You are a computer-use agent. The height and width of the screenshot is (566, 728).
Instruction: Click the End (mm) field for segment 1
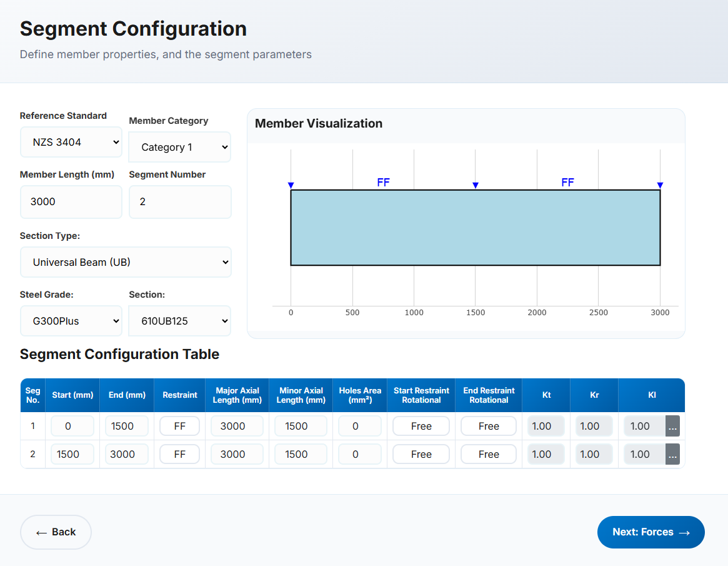126,427
